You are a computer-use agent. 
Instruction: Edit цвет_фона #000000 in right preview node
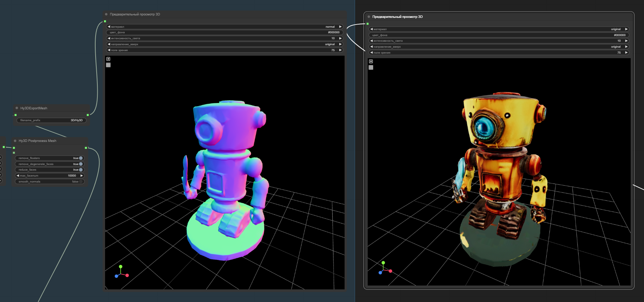point(499,35)
